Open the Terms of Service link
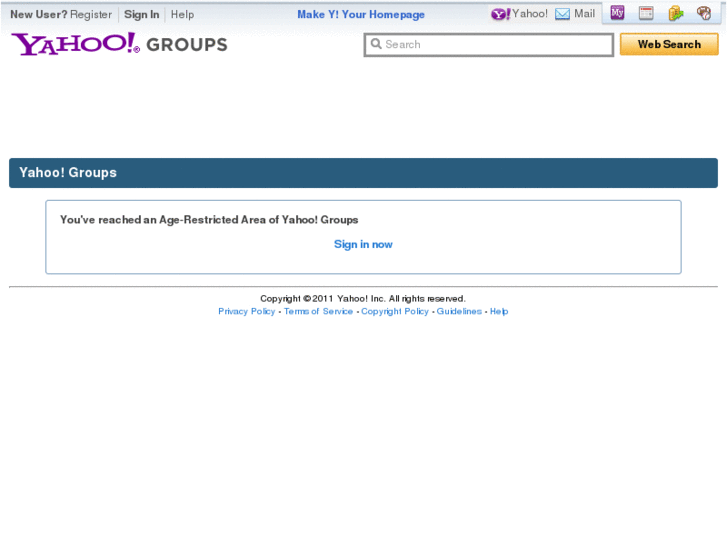Viewport: 727px width, 545px height. coord(318,311)
